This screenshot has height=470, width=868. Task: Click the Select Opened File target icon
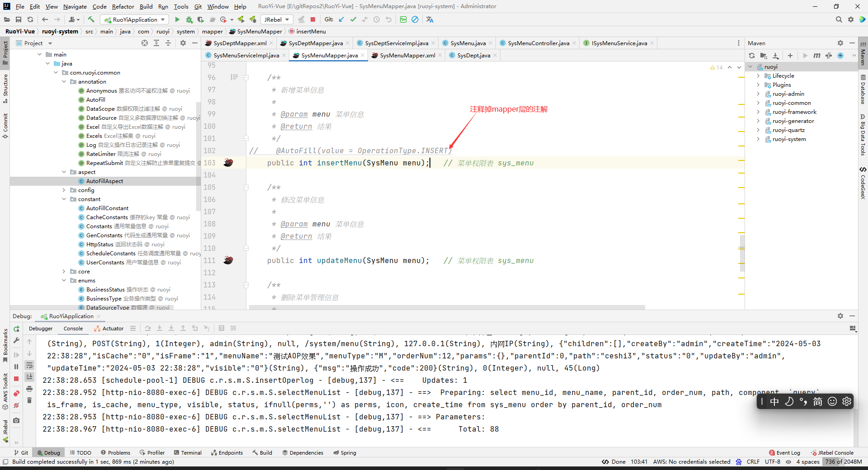145,43
